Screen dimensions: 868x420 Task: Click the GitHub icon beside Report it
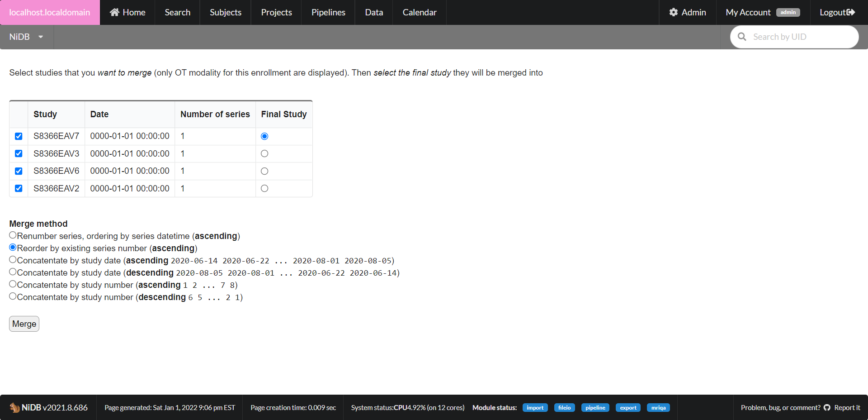point(826,407)
